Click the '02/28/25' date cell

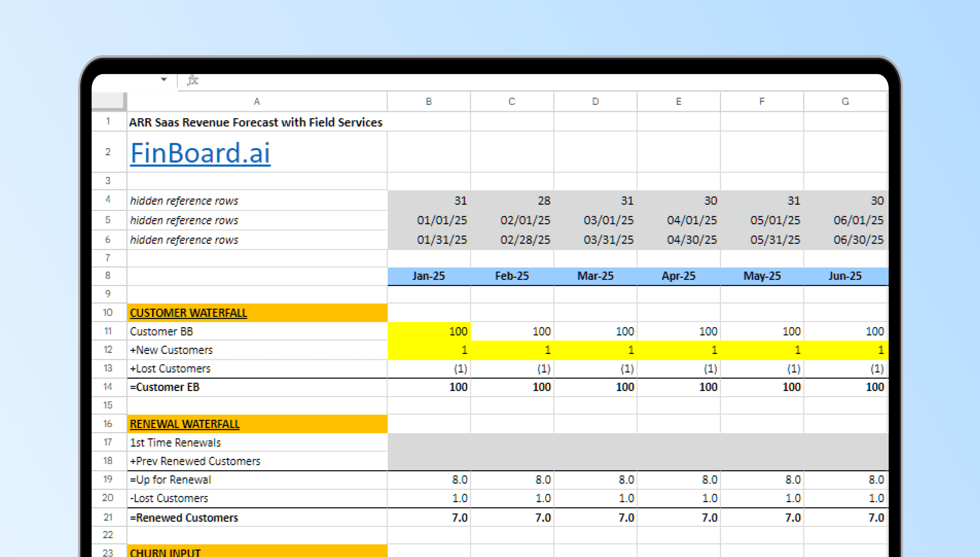tap(512, 240)
